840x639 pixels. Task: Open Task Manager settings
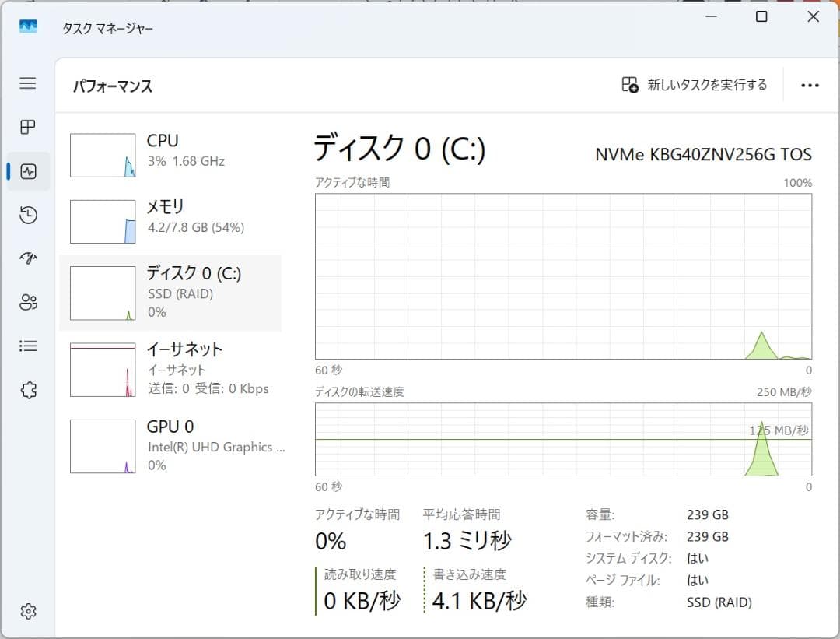27,612
